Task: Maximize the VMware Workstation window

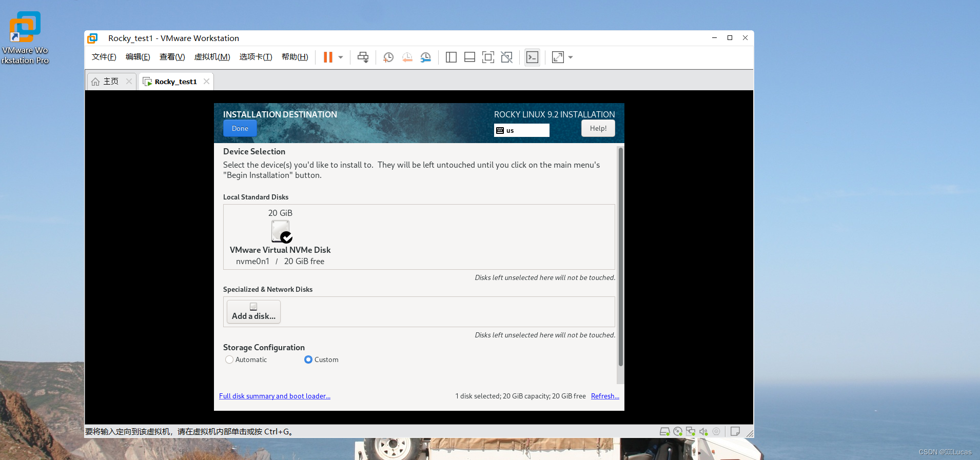Action: click(x=730, y=38)
